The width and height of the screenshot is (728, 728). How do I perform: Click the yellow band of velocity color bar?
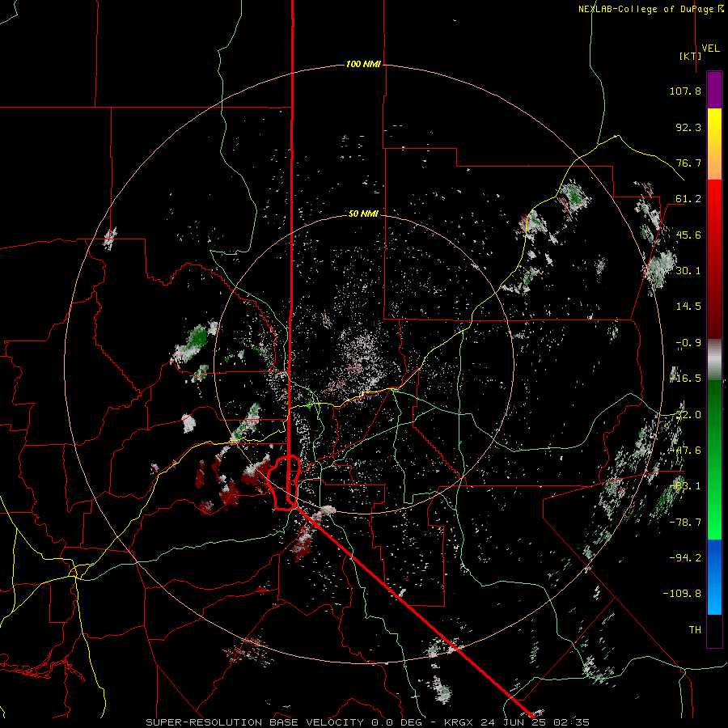[714, 144]
